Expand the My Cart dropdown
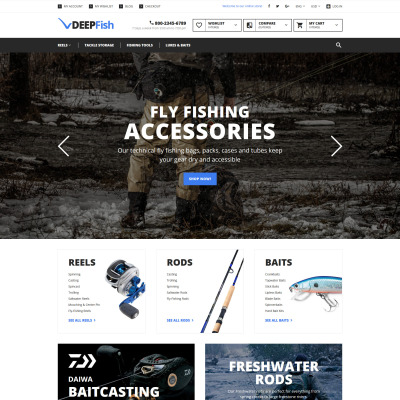400x400 pixels. (x=336, y=25)
